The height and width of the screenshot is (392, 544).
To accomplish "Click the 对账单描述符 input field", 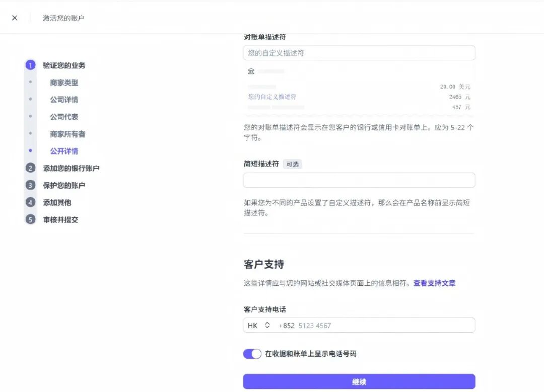I will 359,53.
